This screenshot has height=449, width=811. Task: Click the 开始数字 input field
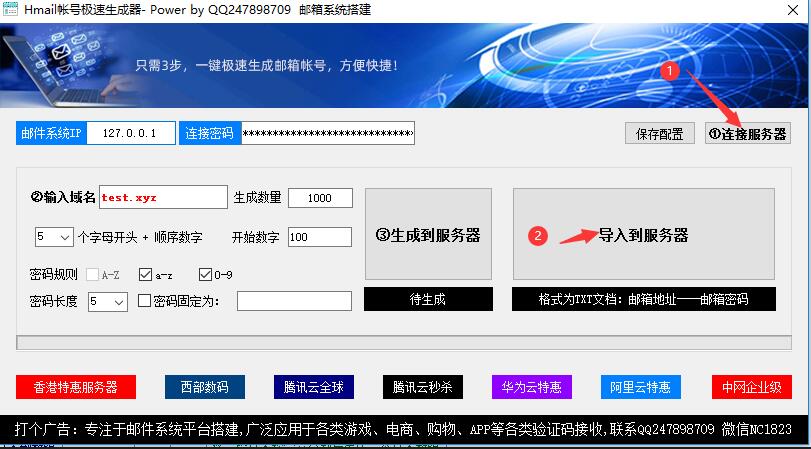click(320, 237)
